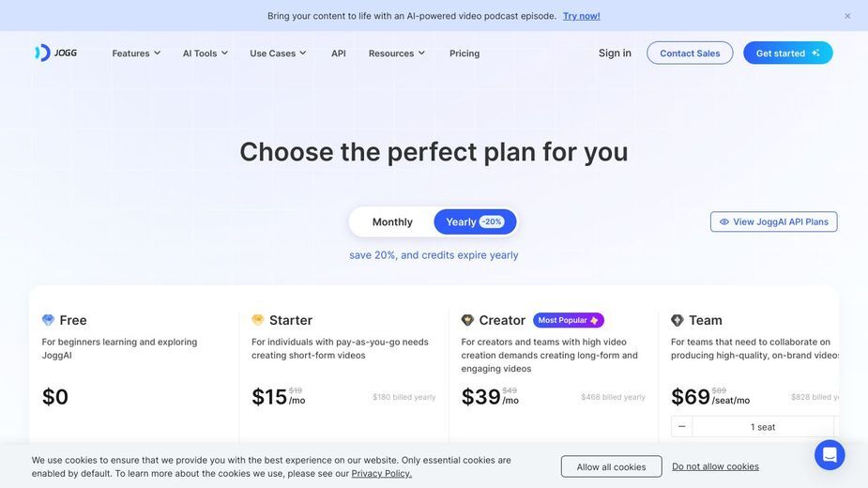Click the JOGG logo icon

tap(42, 53)
